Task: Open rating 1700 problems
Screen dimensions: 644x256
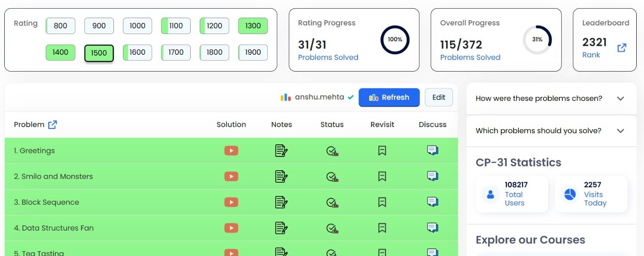Action: pyautogui.click(x=176, y=53)
